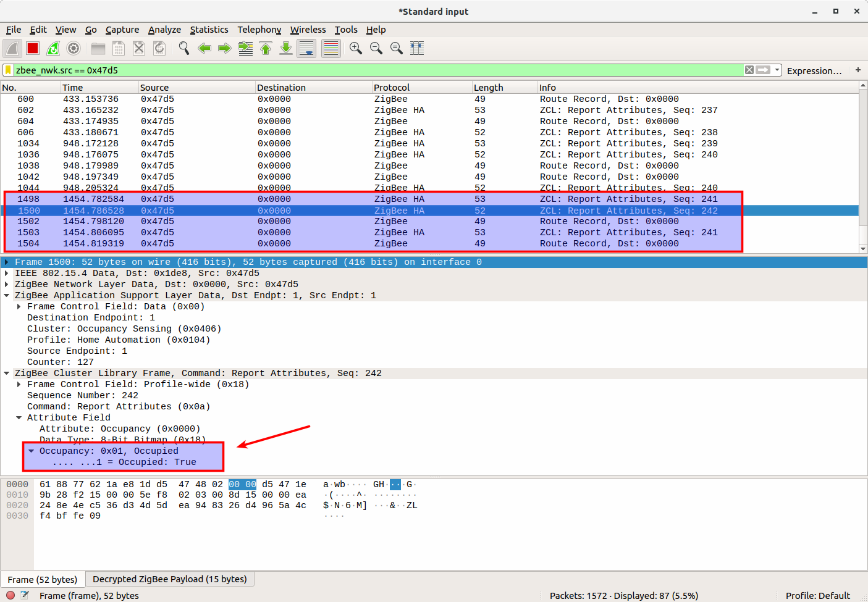
Task: Stop the running capture with red square
Action: [33, 48]
